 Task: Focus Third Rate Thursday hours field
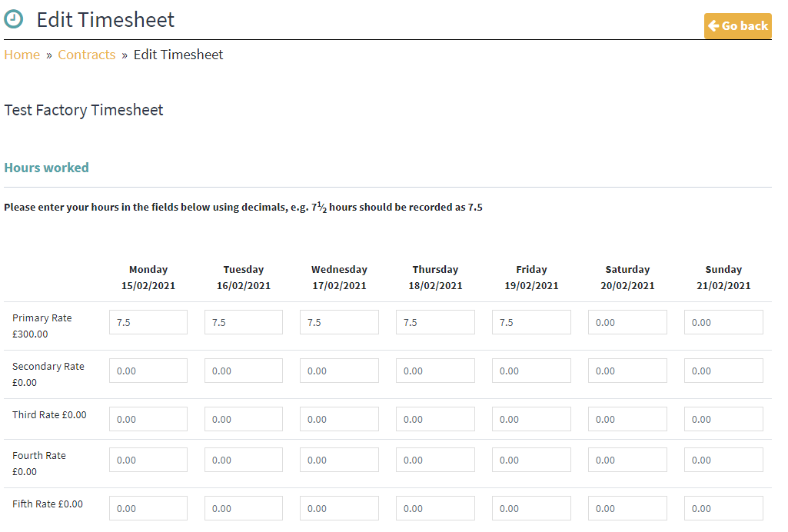(x=435, y=419)
